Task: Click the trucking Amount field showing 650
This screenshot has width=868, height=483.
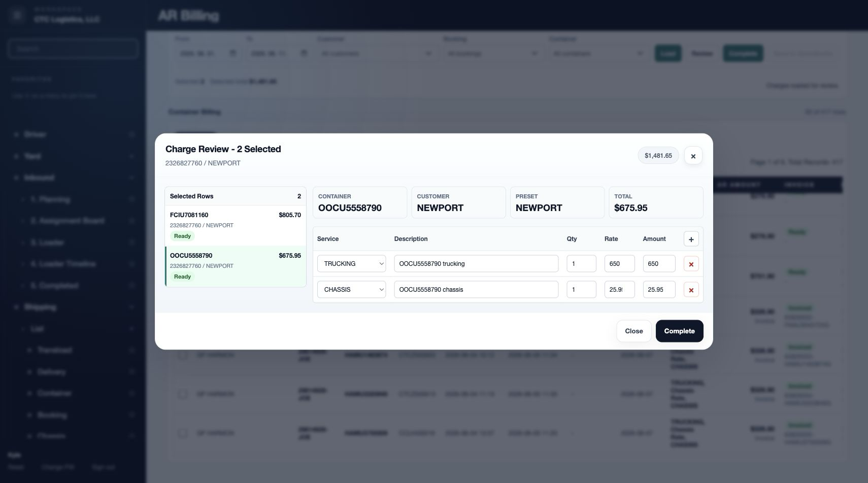Action: pyautogui.click(x=659, y=264)
